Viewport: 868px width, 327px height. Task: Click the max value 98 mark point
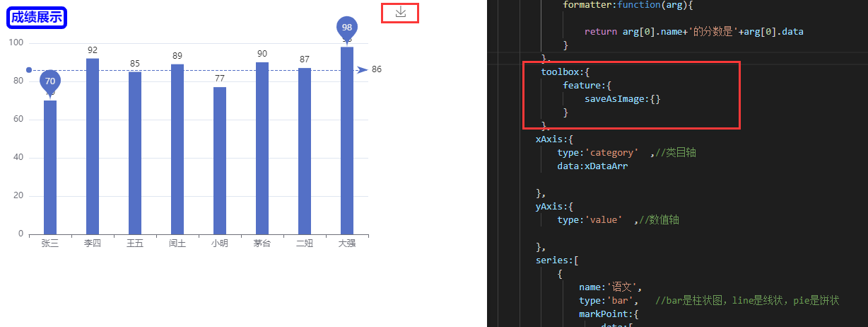(347, 29)
